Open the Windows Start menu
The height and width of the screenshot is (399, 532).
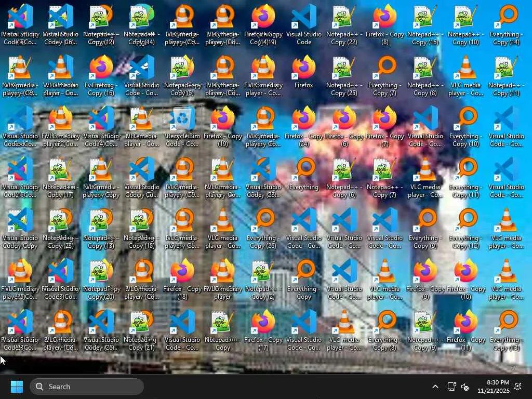pos(17,387)
